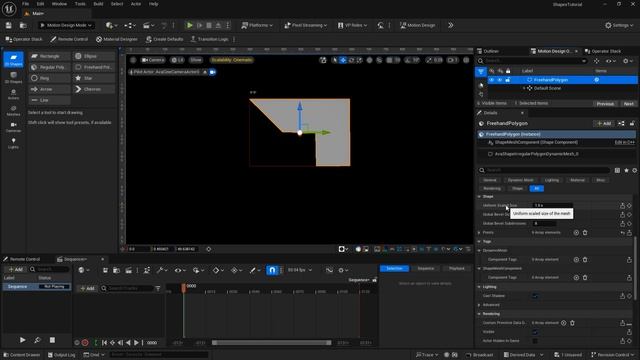This screenshot has width=640, height=360.
Task: Choose the Freehand Polygon shape tool
Action: click(x=94, y=67)
